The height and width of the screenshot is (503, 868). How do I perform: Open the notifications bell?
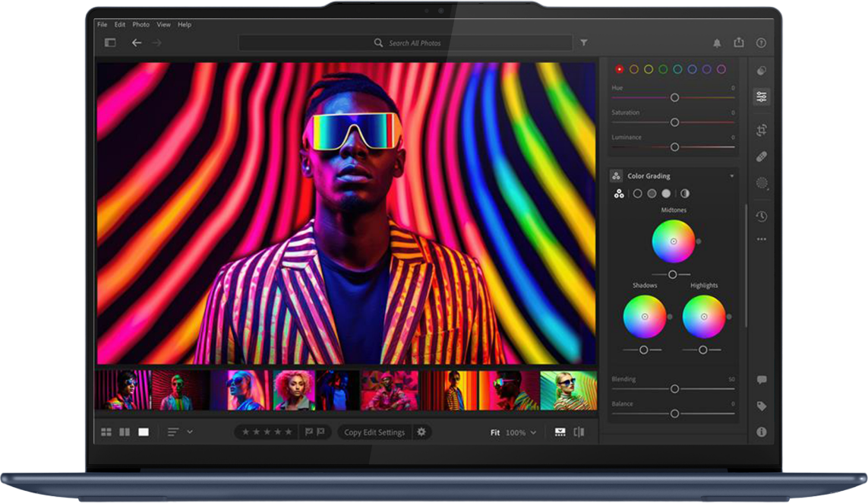(717, 43)
